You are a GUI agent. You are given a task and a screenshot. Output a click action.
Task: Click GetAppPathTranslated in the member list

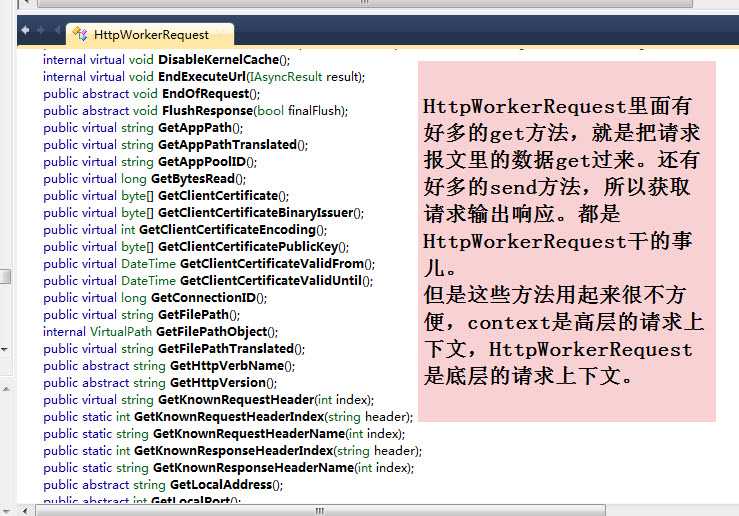click(227, 145)
